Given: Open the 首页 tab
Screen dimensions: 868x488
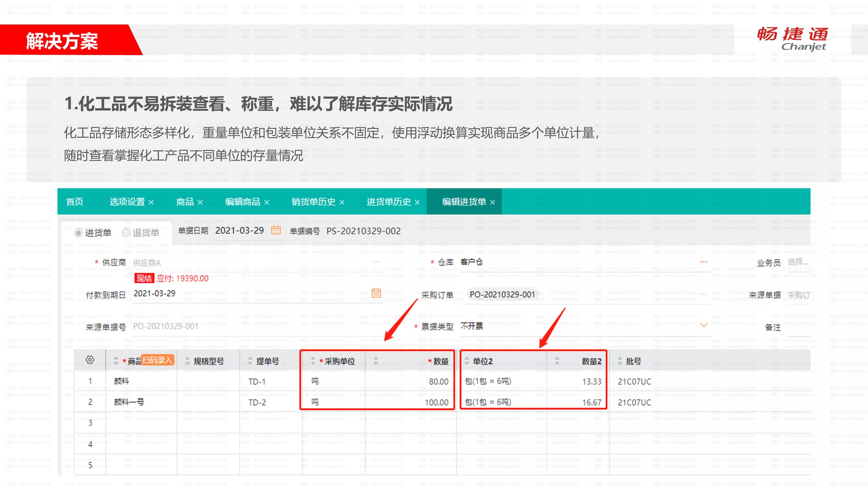Looking at the screenshot, I should (74, 202).
